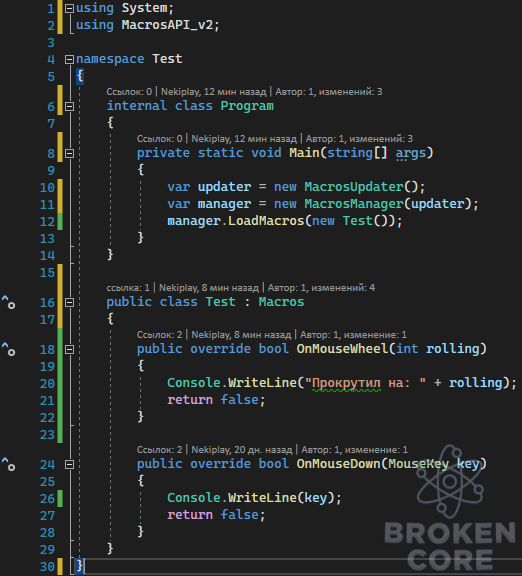Viewport: 522px width, 576px height.
Task: Collapse the OnMouseWheel method
Action: pyautogui.click(x=69, y=350)
